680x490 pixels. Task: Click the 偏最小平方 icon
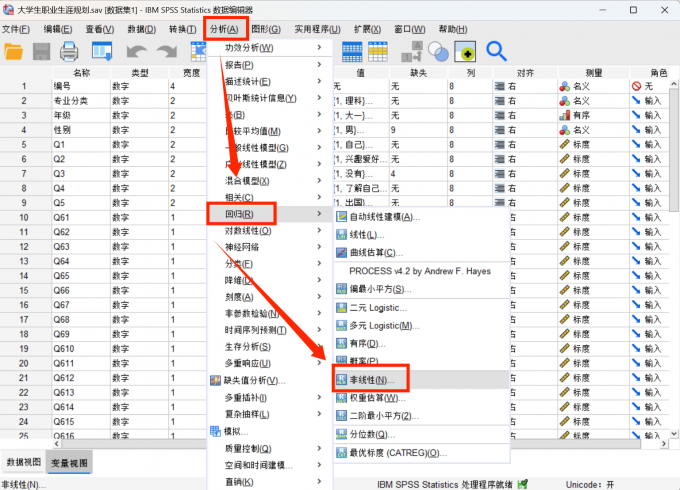click(x=341, y=289)
